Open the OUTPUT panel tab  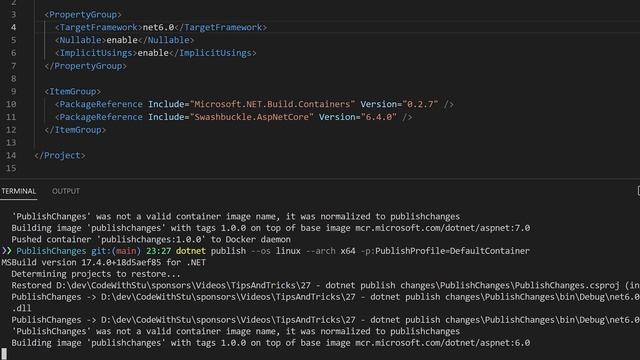pos(66,191)
